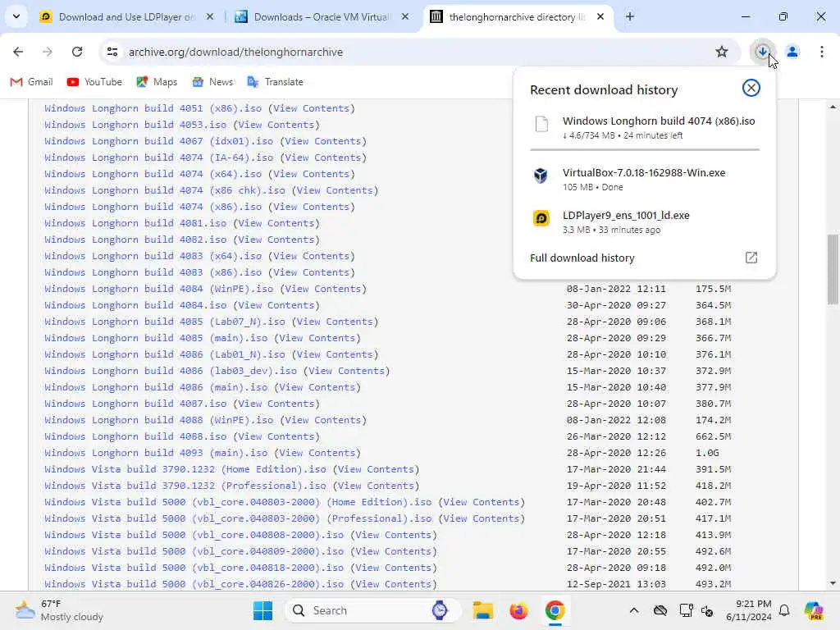Screen dimensions: 840x630
Task: Open VirtualBox-7.0.18-162988-Win.exe download entry
Action: tap(645, 179)
